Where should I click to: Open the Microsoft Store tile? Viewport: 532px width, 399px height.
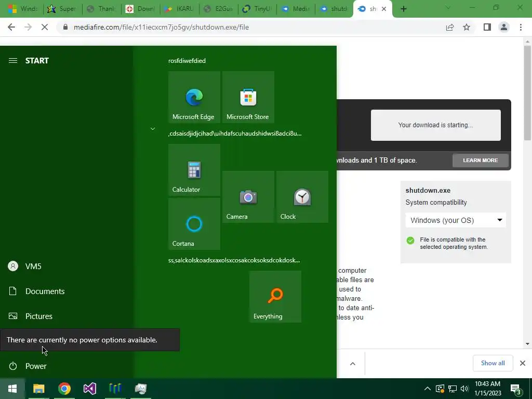(x=248, y=97)
